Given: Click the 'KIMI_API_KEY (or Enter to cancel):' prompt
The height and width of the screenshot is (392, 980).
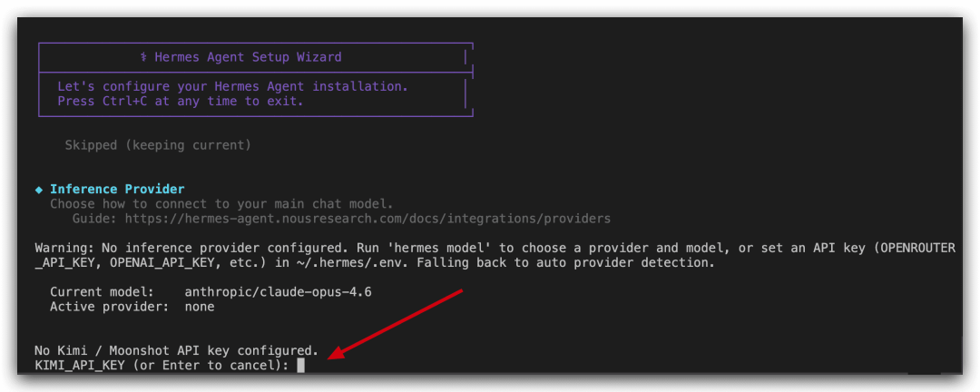Looking at the screenshot, I should 162,366.
